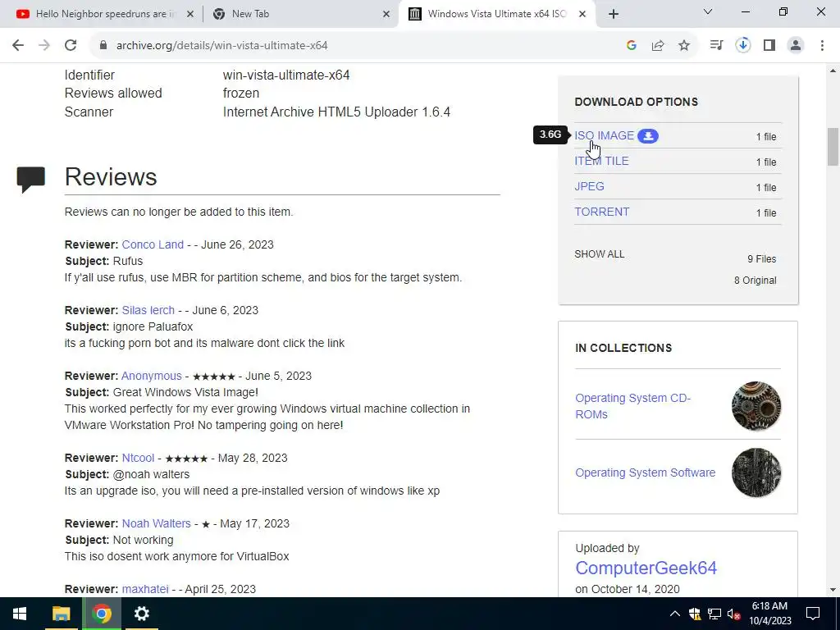
Task: Click the padlock site info icon
Action: pos(103,46)
